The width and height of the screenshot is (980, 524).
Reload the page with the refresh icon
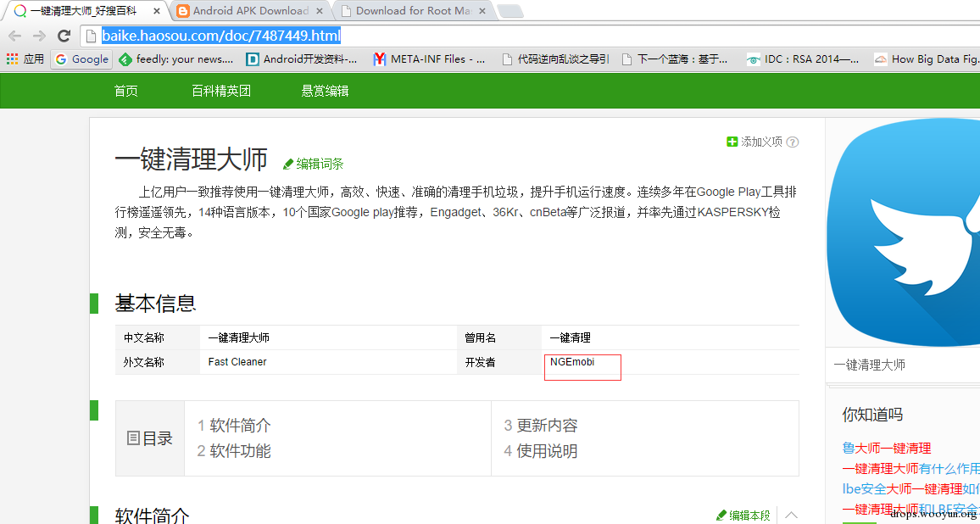pos(64,36)
